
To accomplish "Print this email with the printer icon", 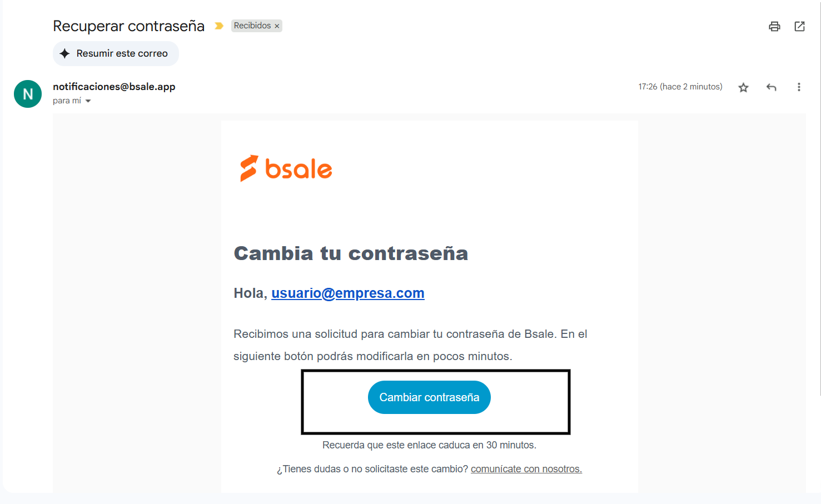I will pyautogui.click(x=774, y=26).
